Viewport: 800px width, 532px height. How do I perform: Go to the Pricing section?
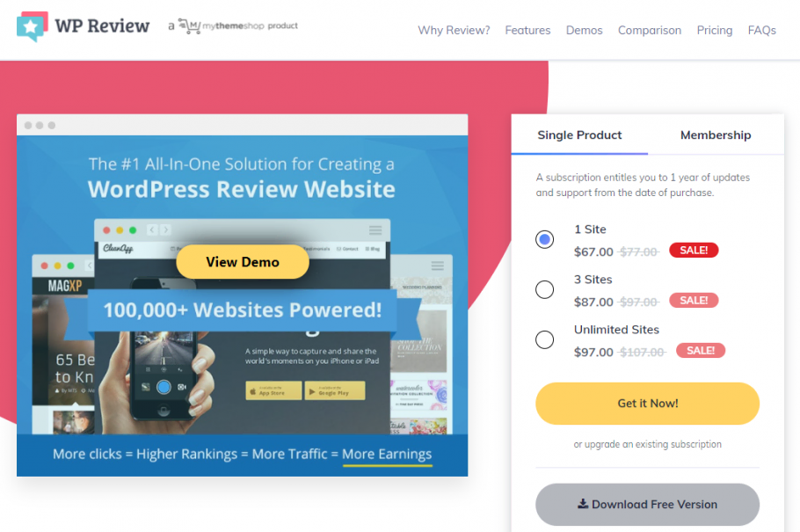click(x=714, y=30)
